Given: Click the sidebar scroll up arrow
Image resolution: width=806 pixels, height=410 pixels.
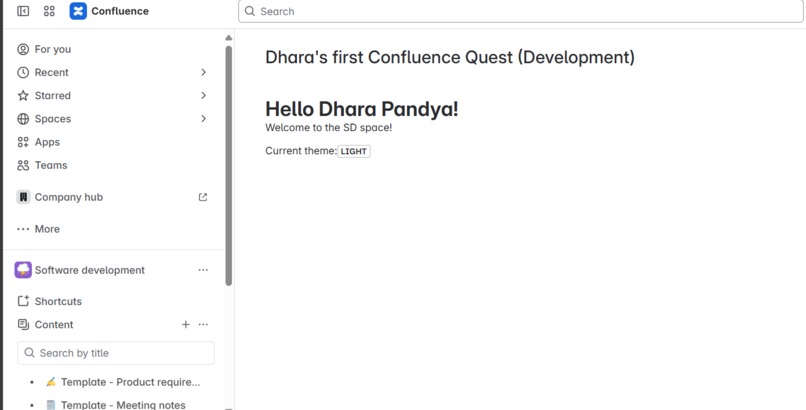Looking at the screenshot, I should click(x=229, y=38).
